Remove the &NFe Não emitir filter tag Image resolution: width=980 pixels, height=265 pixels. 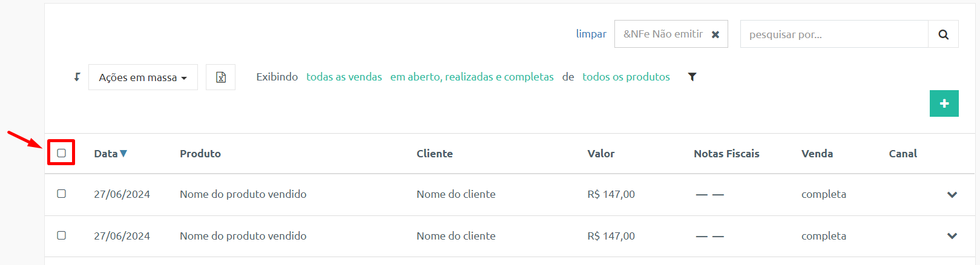click(x=715, y=34)
